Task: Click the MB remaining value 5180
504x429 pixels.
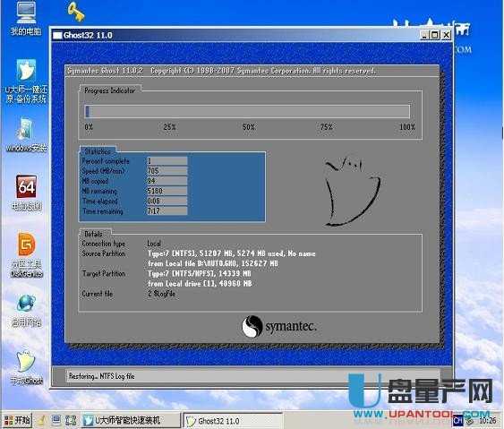Action: pyautogui.click(x=167, y=191)
